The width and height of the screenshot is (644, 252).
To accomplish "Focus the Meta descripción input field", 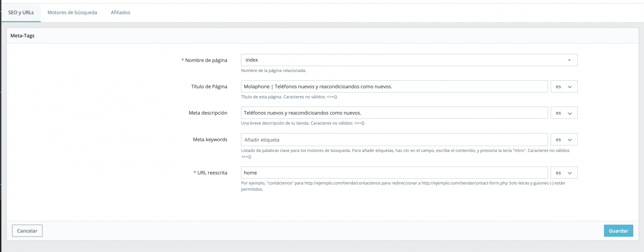I will tap(394, 113).
